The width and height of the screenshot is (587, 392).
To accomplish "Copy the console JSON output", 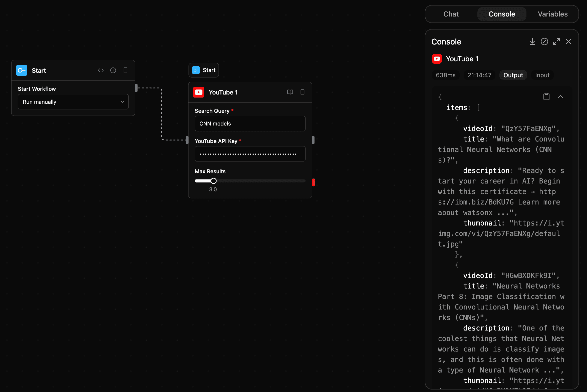I will click(546, 96).
